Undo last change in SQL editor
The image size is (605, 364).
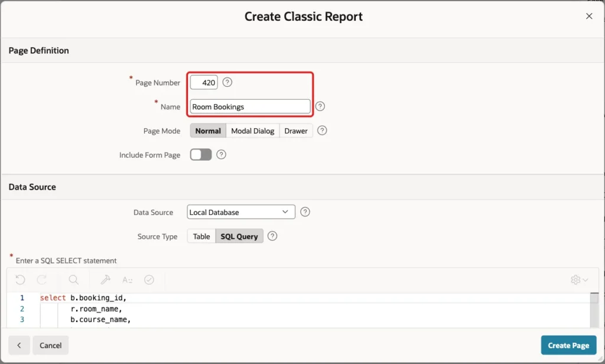20,279
